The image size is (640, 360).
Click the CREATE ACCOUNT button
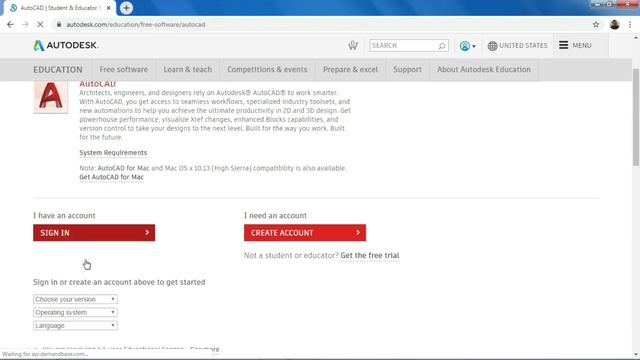(x=305, y=233)
